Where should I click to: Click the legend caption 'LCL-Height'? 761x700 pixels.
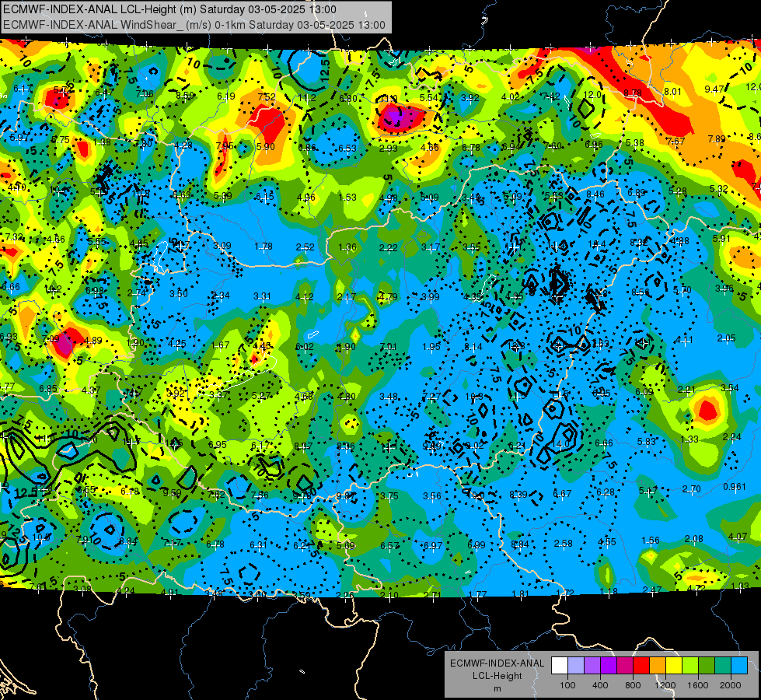[497, 676]
